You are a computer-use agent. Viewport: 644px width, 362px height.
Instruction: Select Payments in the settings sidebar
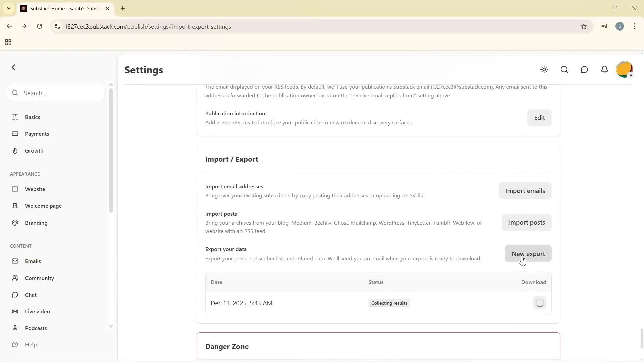point(37,134)
